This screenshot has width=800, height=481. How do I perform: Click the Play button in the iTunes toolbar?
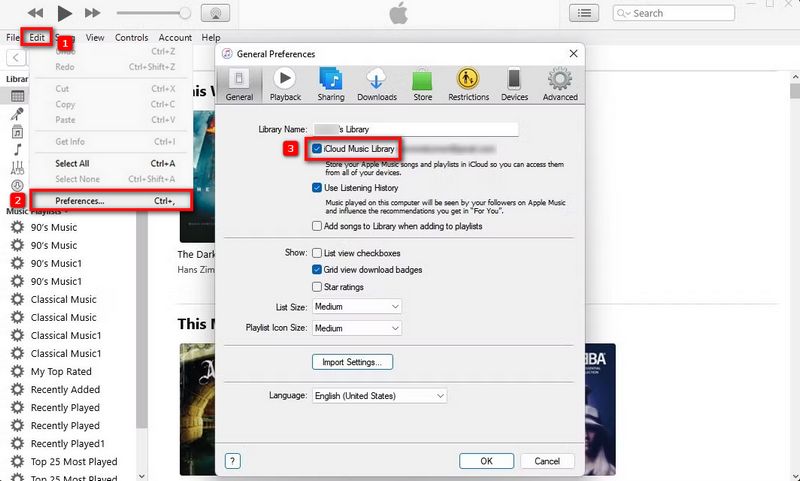[64, 13]
